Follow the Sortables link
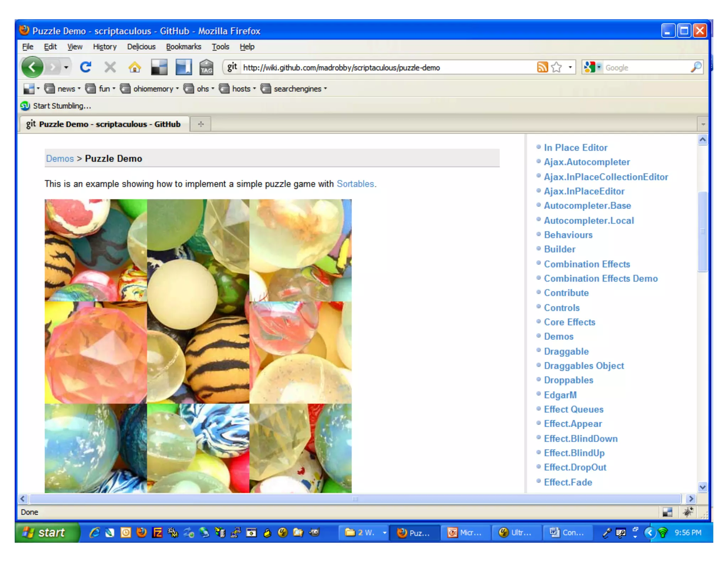 [x=355, y=184]
